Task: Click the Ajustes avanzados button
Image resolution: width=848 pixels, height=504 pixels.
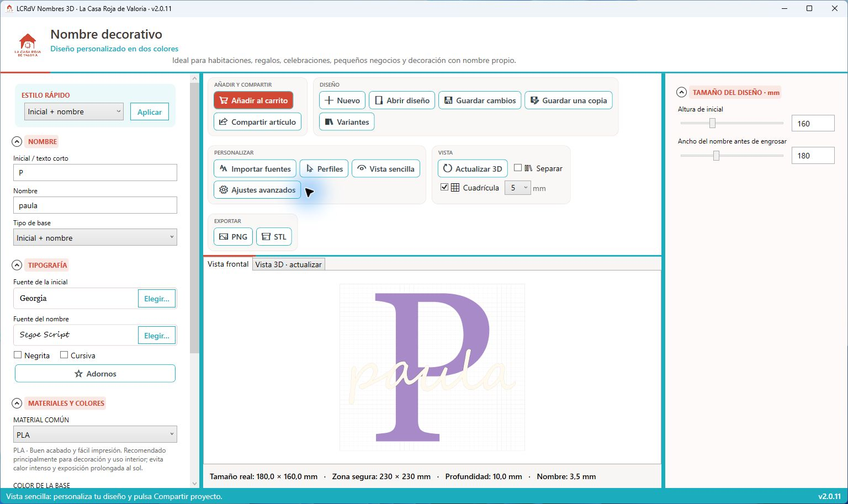Action: tap(257, 190)
